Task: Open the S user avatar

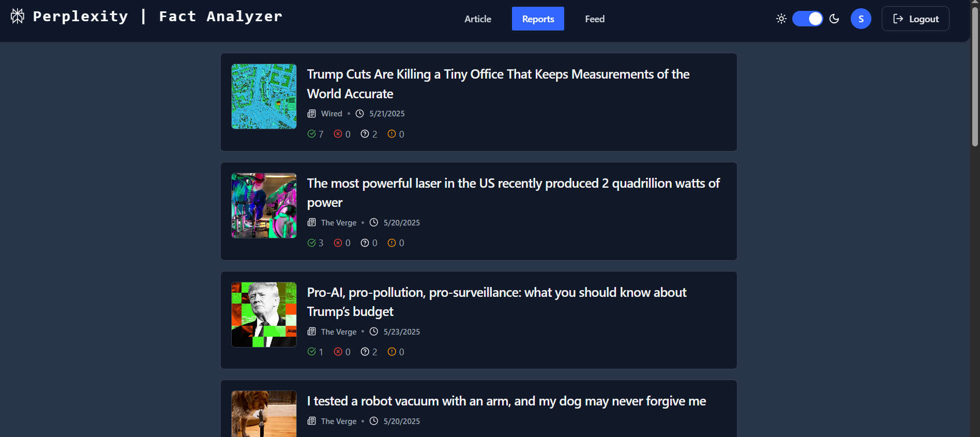Action: pos(861,19)
